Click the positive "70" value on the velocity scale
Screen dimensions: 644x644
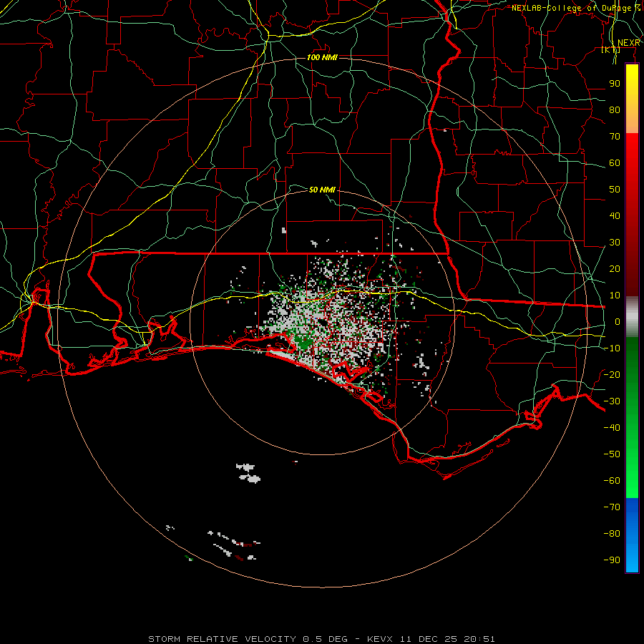pos(615,137)
